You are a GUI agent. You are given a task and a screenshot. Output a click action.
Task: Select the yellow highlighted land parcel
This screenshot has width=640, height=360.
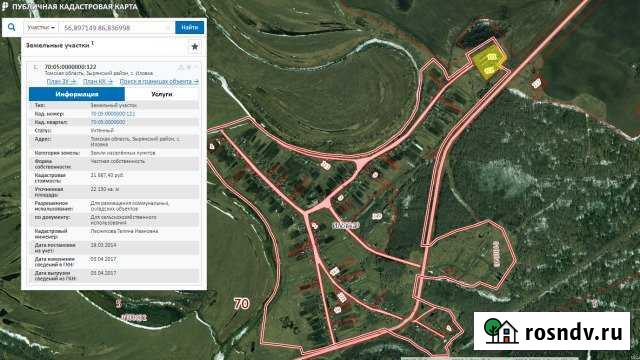[x=490, y=62]
